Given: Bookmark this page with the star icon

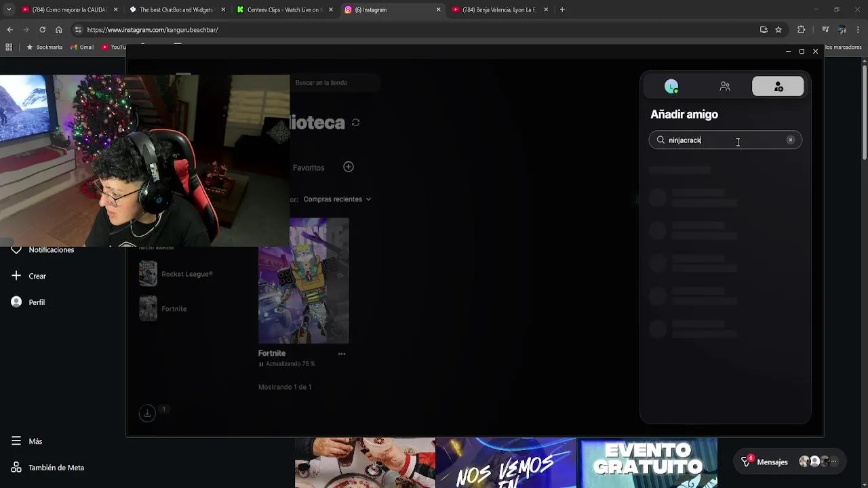Looking at the screenshot, I should (x=778, y=30).
